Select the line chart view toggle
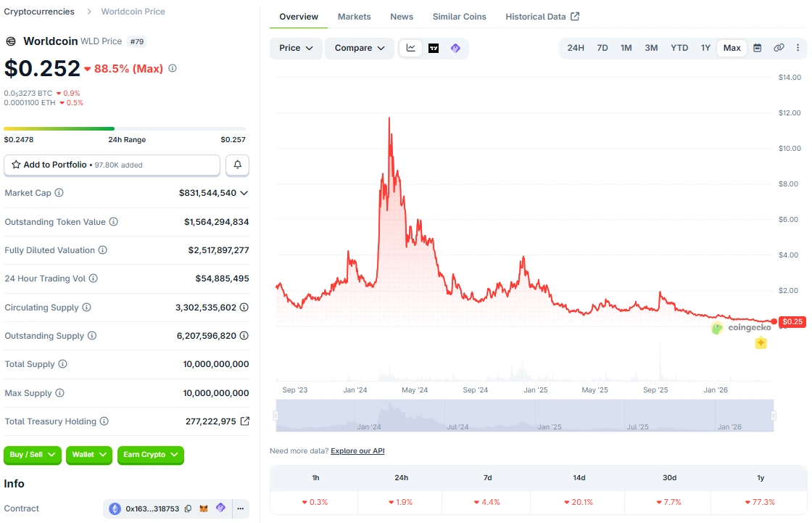This screenshot has height=523, width=812. (411, 49)
